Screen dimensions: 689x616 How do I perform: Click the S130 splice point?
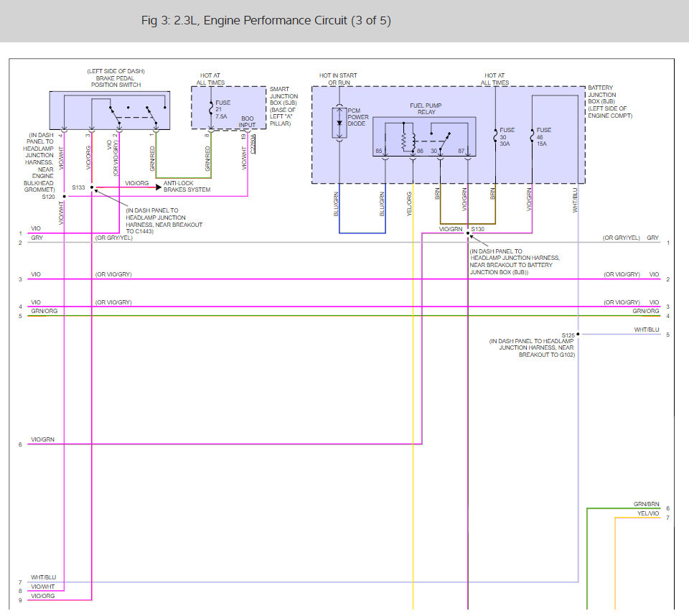[468, 233]
